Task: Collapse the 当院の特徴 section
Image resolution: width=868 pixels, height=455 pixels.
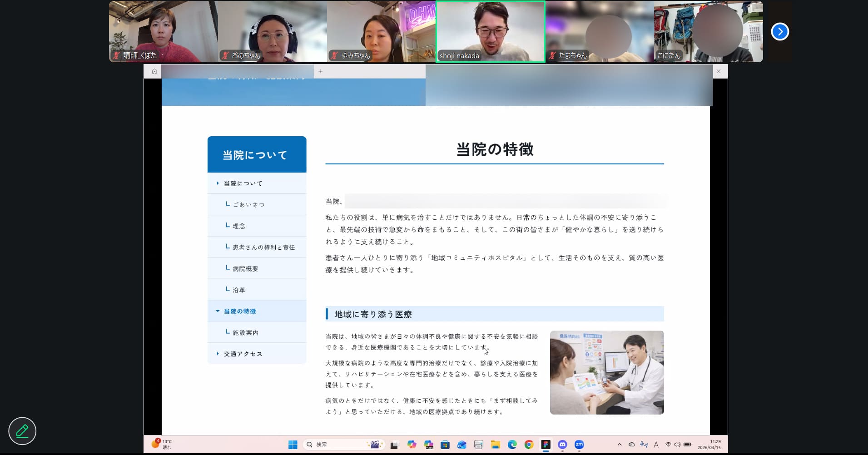Action: pos(217,311)
